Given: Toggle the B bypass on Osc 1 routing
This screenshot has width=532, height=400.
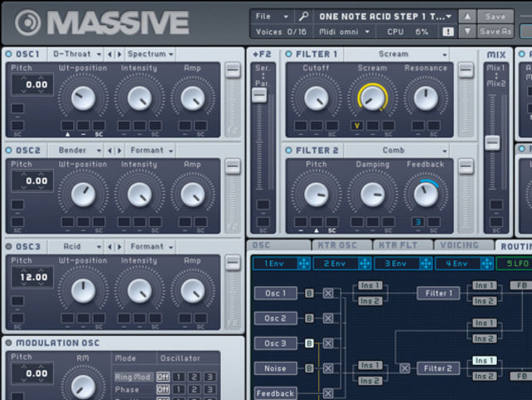Looking at the screenshot, I should pos(309,294).
